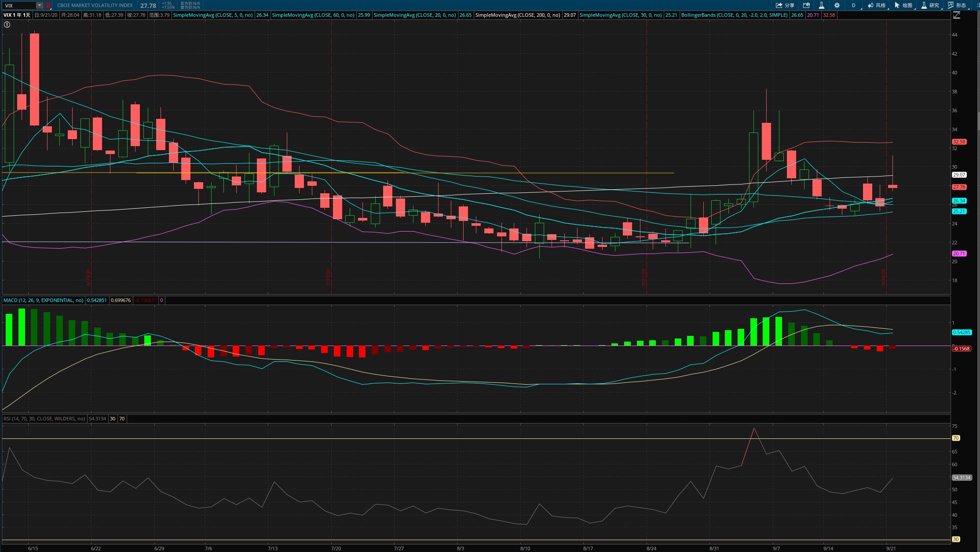Click the 日:9/21/20 date field
This screenshot has width=980, height=552.
46,15
